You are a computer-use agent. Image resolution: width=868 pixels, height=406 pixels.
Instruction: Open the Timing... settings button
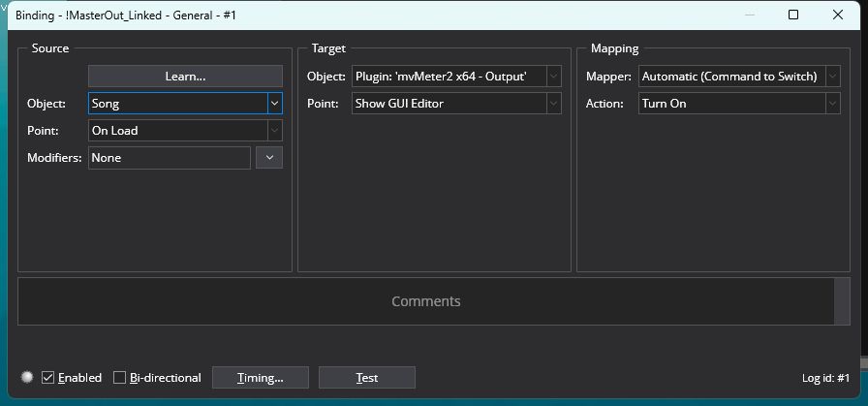(x=260, y=378)
